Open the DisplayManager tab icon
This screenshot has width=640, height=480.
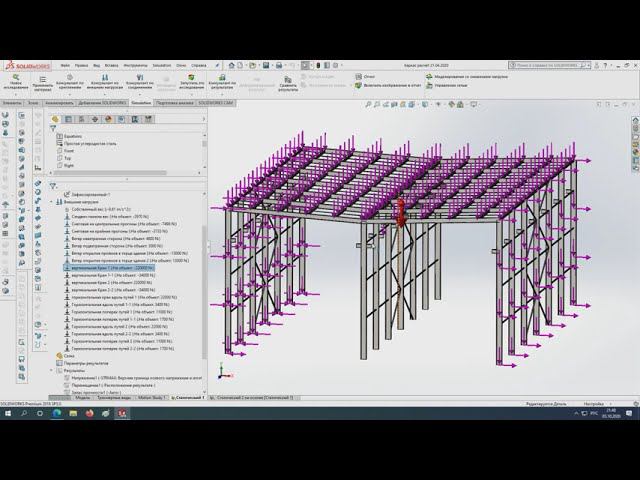click(108, 119)
